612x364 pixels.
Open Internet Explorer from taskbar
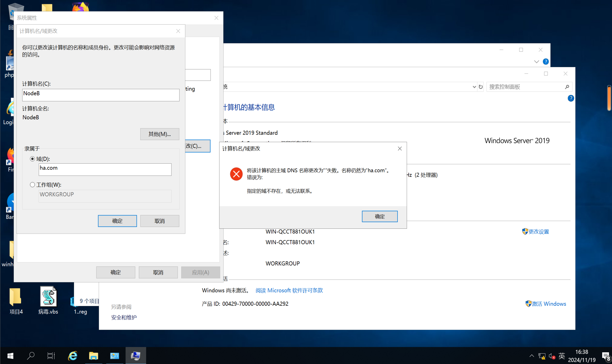[x=73, y=356]
